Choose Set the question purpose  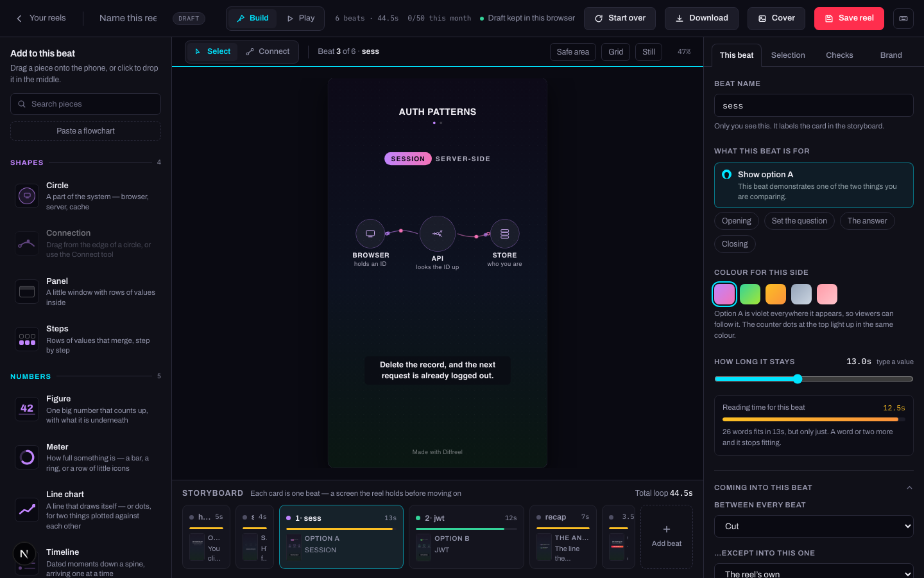pos(800,221)
